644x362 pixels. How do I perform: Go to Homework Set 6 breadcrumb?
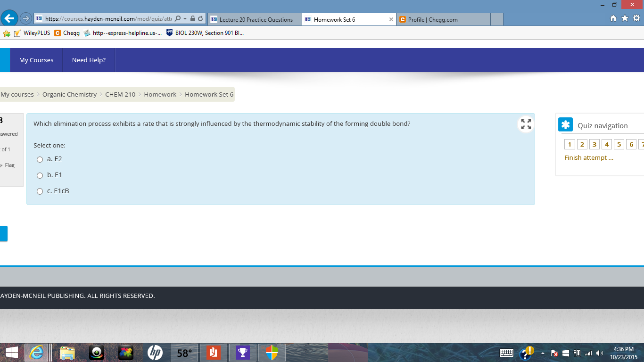tap(209, 94)
